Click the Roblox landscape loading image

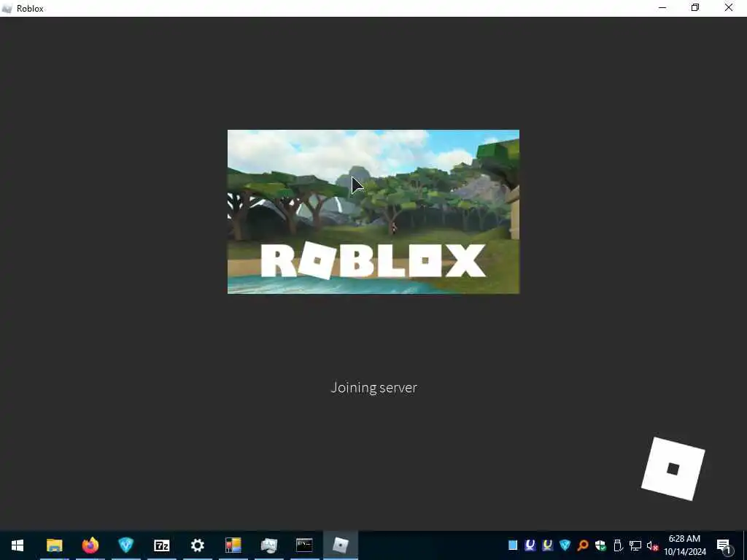point(373,211)
